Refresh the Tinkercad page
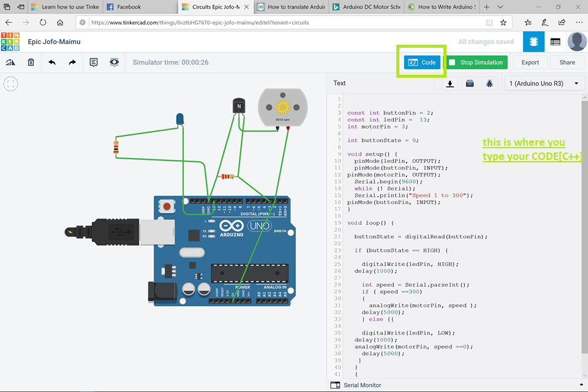 pyautogui.click(x=43, y=23)
